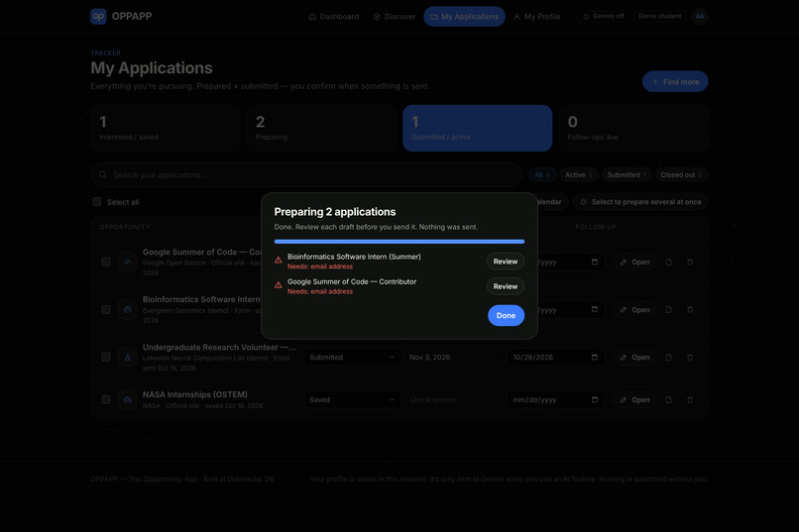This screenshot has width=799, height=532.
Task: Check the Google Summer of Code row checkbox
Action: [105, 262]
